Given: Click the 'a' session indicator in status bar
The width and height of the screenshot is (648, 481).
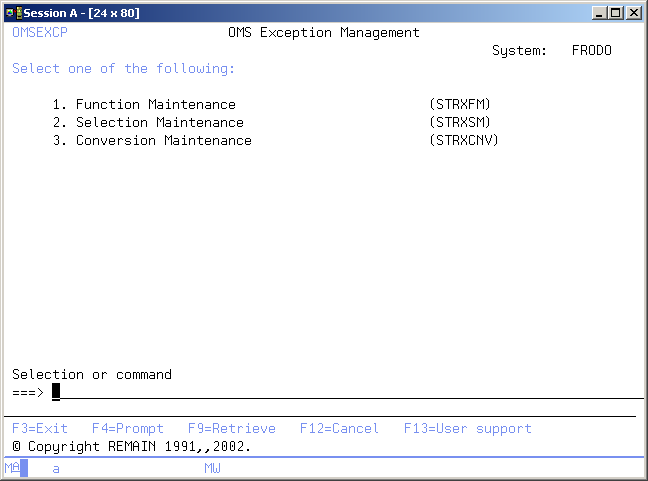Looking at the screenshot, I should (56, 468).
